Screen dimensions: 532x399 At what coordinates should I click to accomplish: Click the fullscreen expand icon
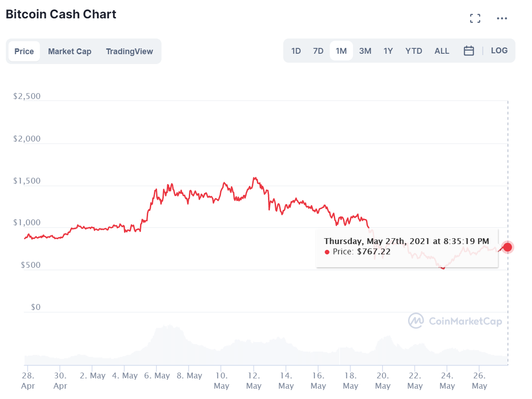click(475, 18)
